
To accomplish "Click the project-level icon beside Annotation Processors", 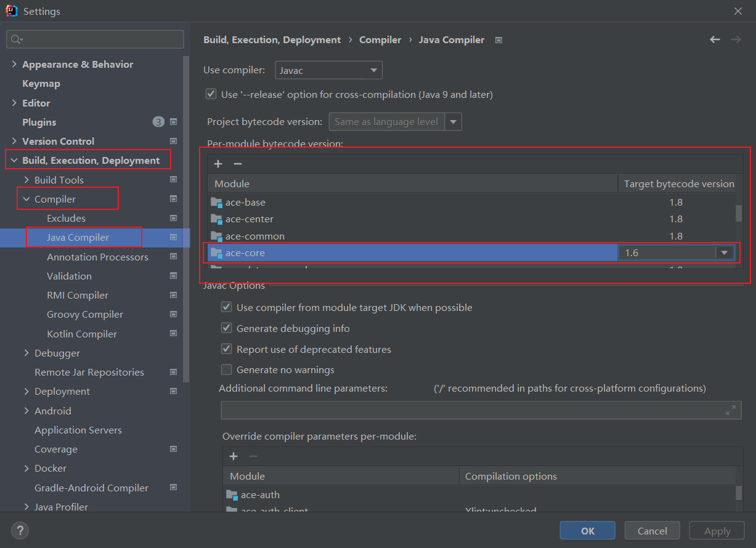I will click(173, 257).
